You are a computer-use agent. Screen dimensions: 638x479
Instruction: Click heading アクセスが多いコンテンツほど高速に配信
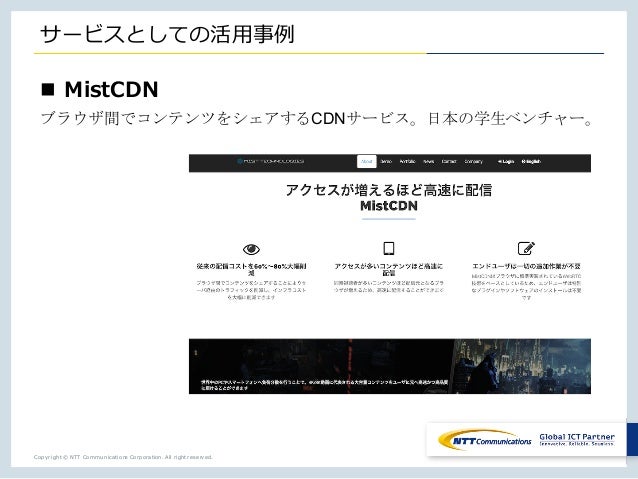[x=389, y=269]
